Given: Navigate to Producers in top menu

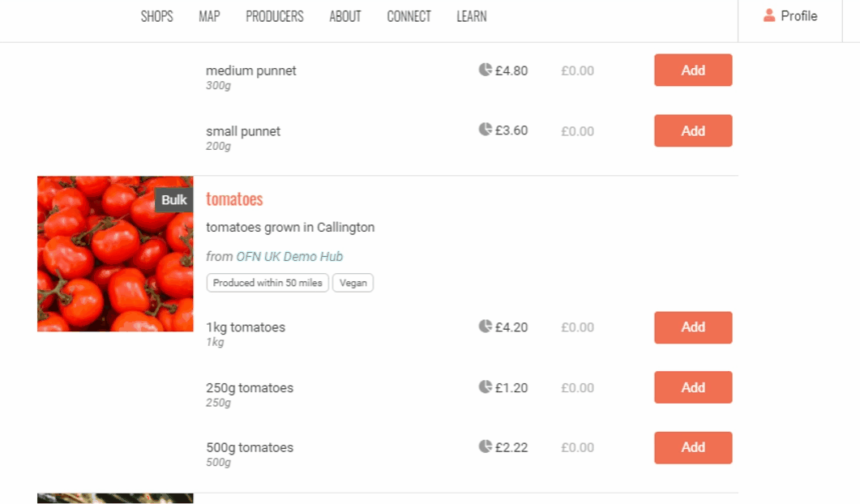Looking at the screenshot, I should tap(275, 16).
